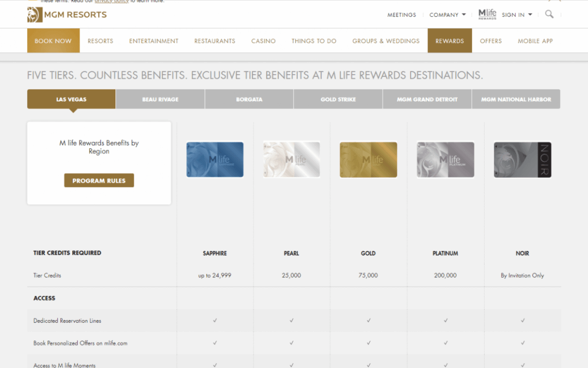The image size is (588, 368).
Task: Select the white Pearl card image
Action: (x=291, y=160)
